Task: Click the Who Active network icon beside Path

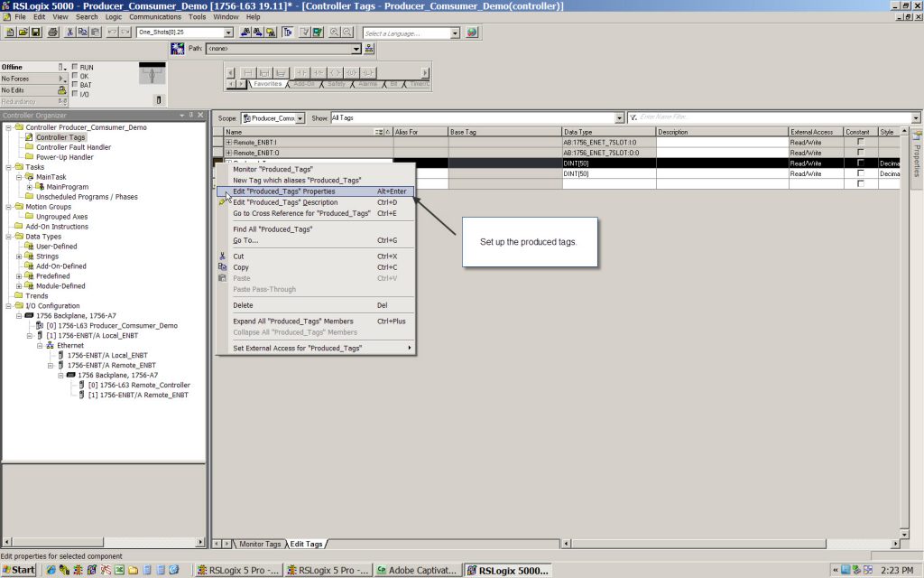Action: coord(369,49)
